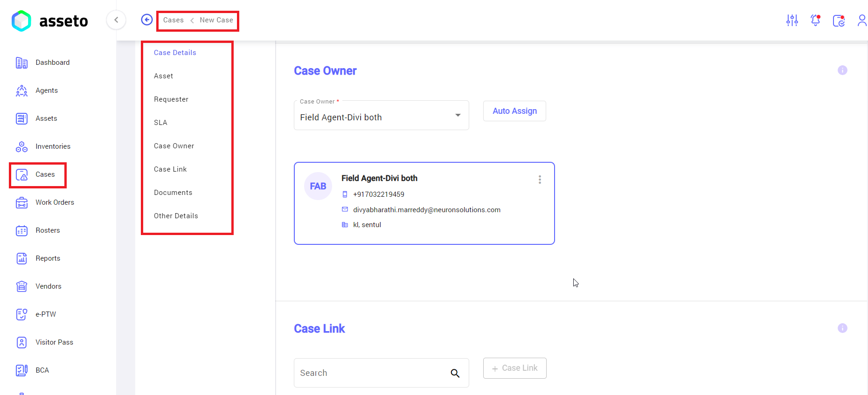This screenshot has width=868, height=395.
Task: Open the Case Owner dropdown
Action: click(381, 115)
